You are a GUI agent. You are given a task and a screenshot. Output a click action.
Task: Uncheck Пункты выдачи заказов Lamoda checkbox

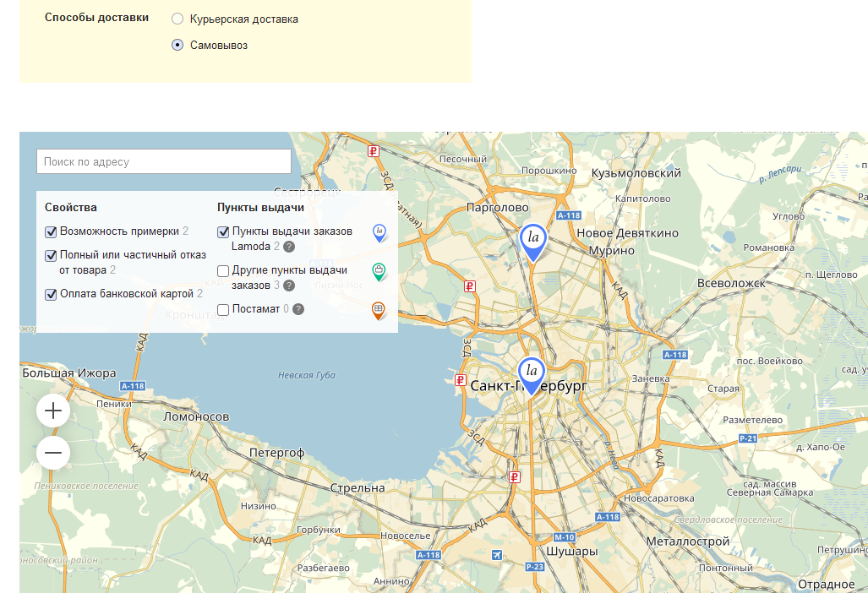pos(223,231)
